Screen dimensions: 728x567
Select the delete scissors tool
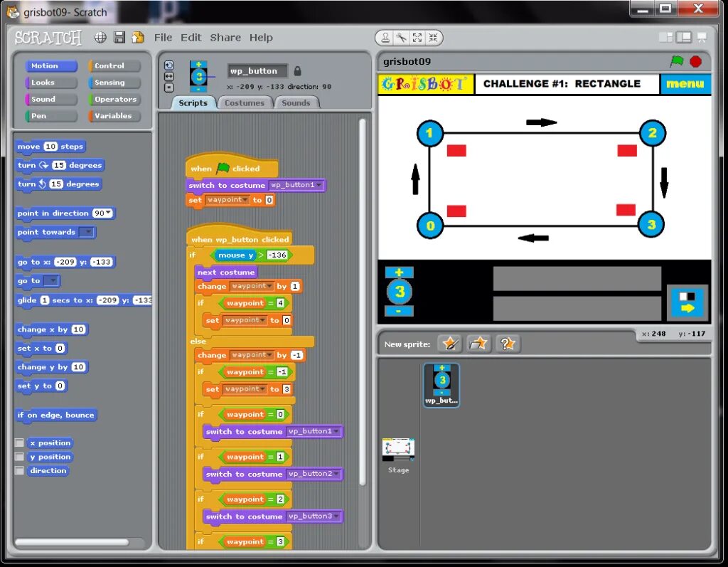(401, 38)
